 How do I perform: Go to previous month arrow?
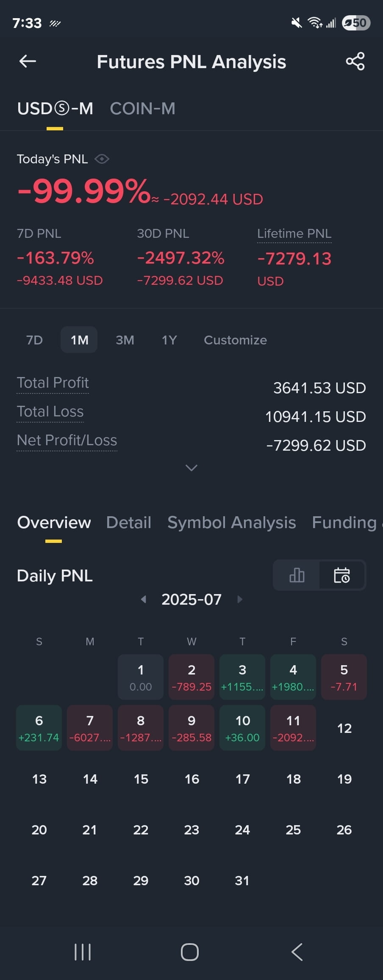point(144,599)
